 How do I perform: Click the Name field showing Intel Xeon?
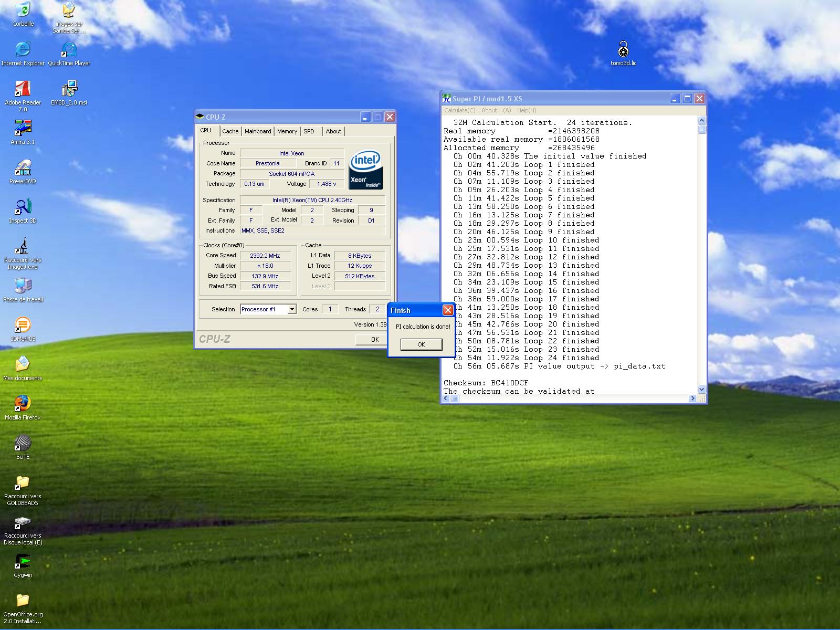pos(292,153)
